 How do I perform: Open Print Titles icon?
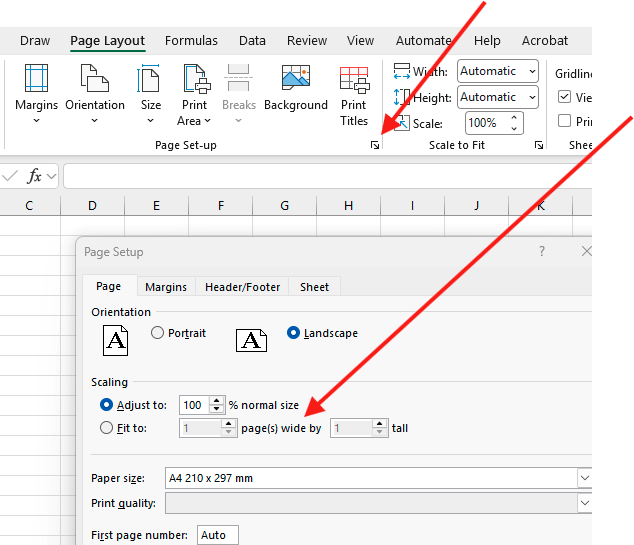(x=355, y=79)
